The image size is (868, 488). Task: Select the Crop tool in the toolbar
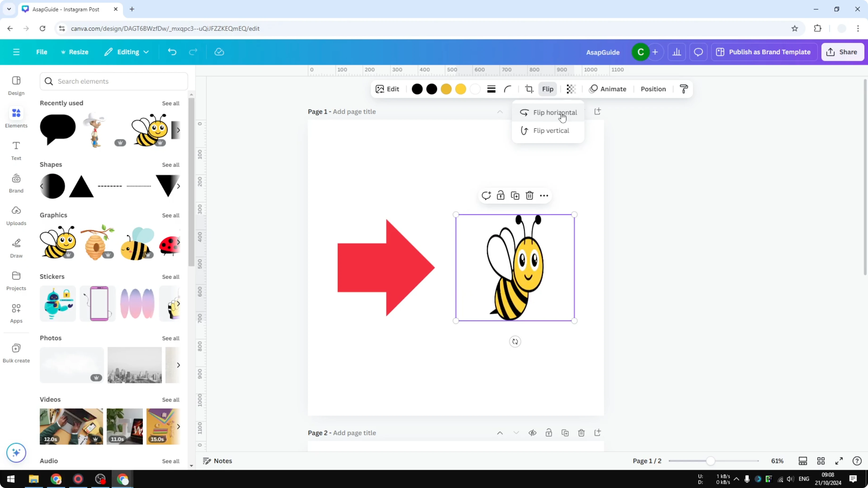pos(529,89)
